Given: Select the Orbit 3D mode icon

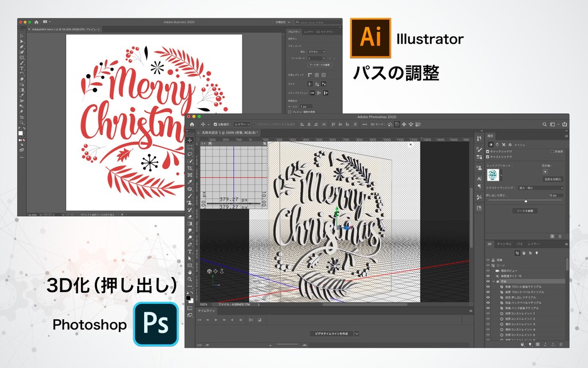Looking at the screenshot, I should click(390, 124).
